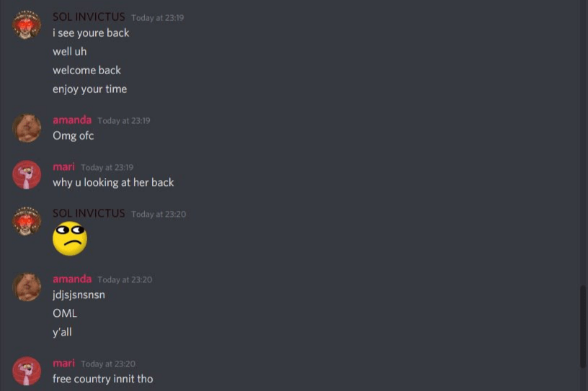Image resolution: width=588 pixels, height=391 pixels.
Task: Open SOL INVICTUS avatar on first message
Action: point(27,24)
